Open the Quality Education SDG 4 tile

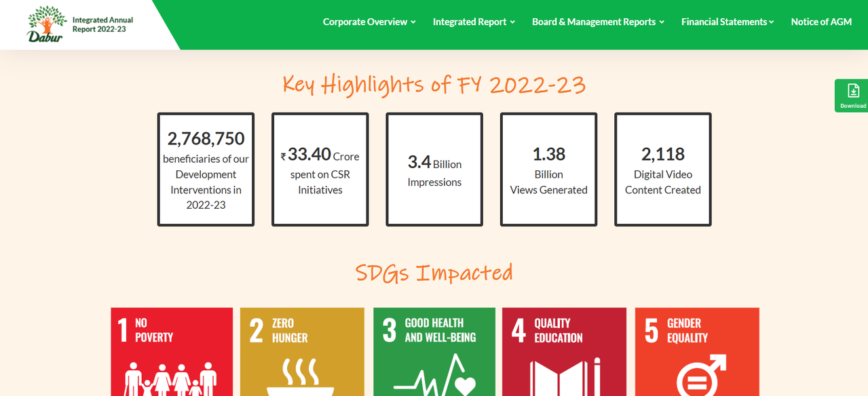click(564, 352)
